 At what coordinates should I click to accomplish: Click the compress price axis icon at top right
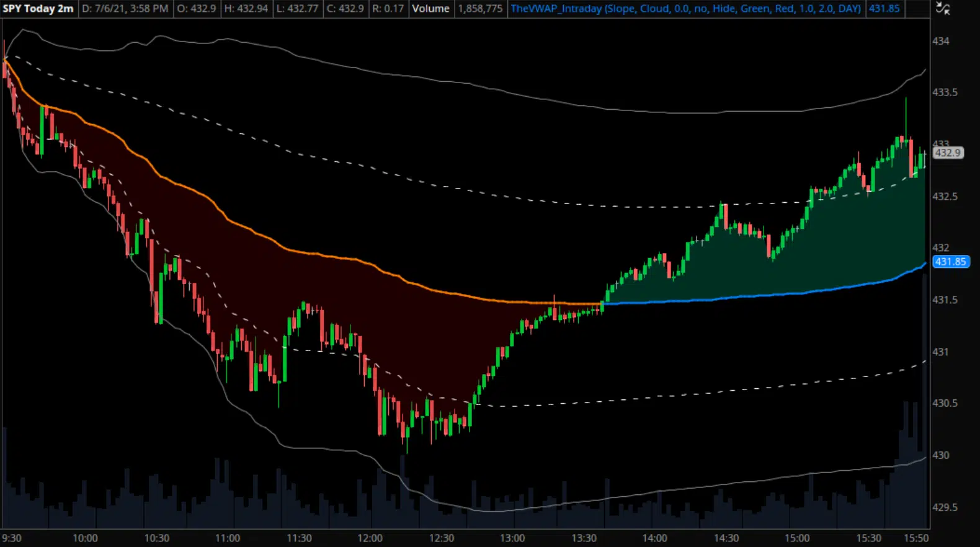pos(943,9)
